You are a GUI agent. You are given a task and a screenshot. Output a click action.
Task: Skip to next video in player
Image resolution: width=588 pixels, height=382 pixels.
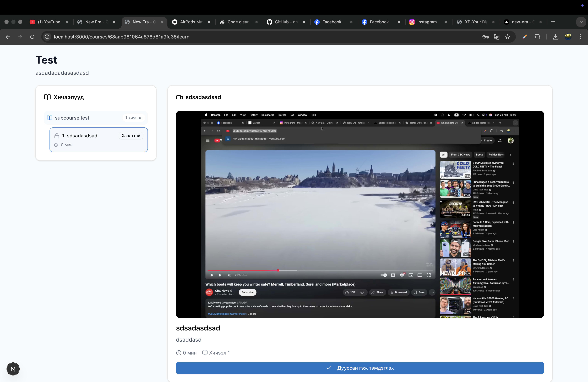[x=221, y=275]
